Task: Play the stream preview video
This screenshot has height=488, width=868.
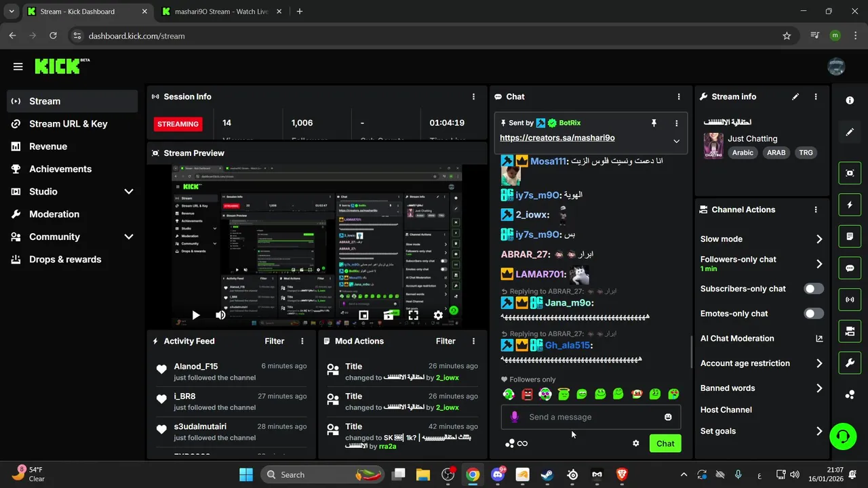Action: click(x=196, y=315)
